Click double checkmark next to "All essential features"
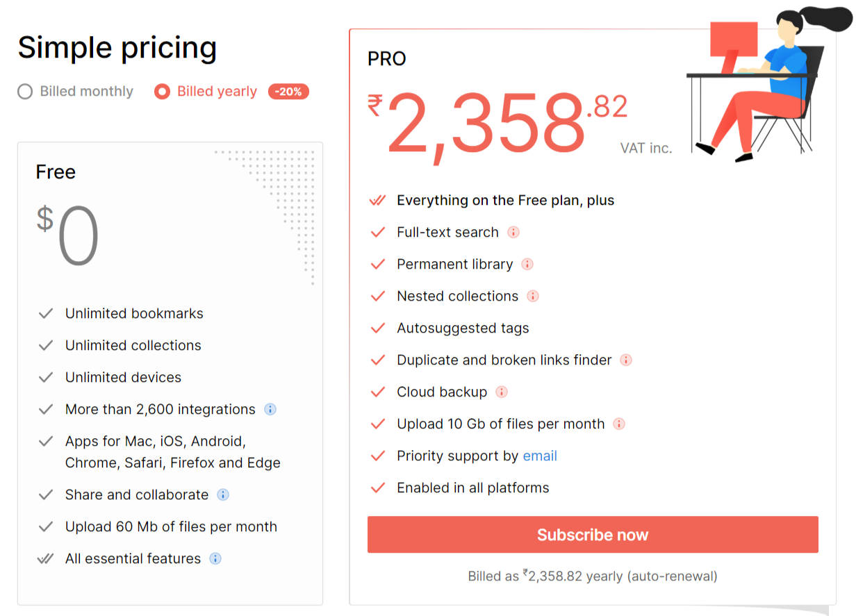 click(45, 558)
